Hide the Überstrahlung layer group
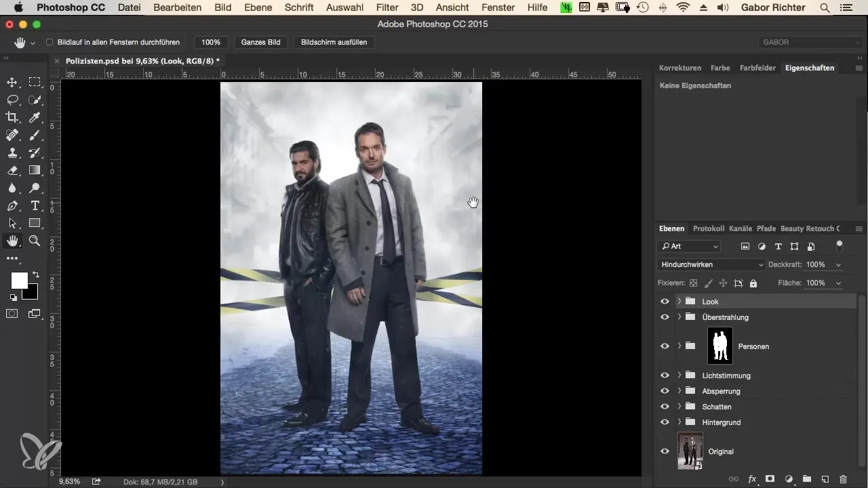Viewport: 868px width, 488px height. (x=665, y=317)
